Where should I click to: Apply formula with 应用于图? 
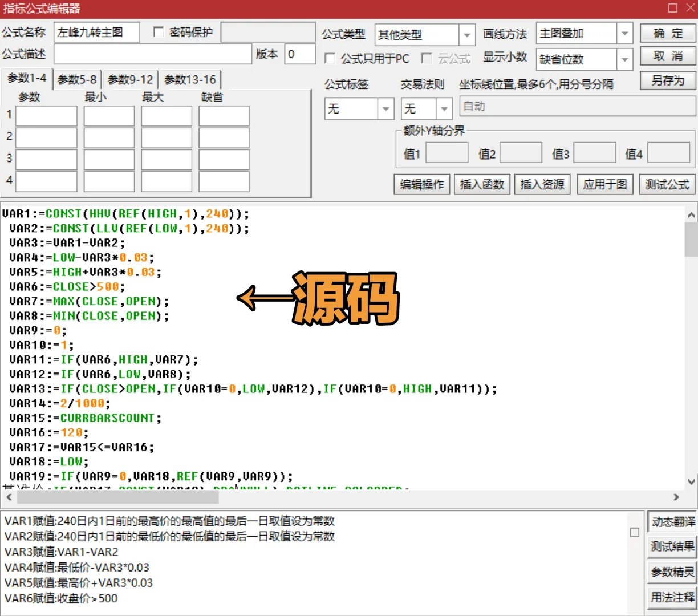[604, 184]
